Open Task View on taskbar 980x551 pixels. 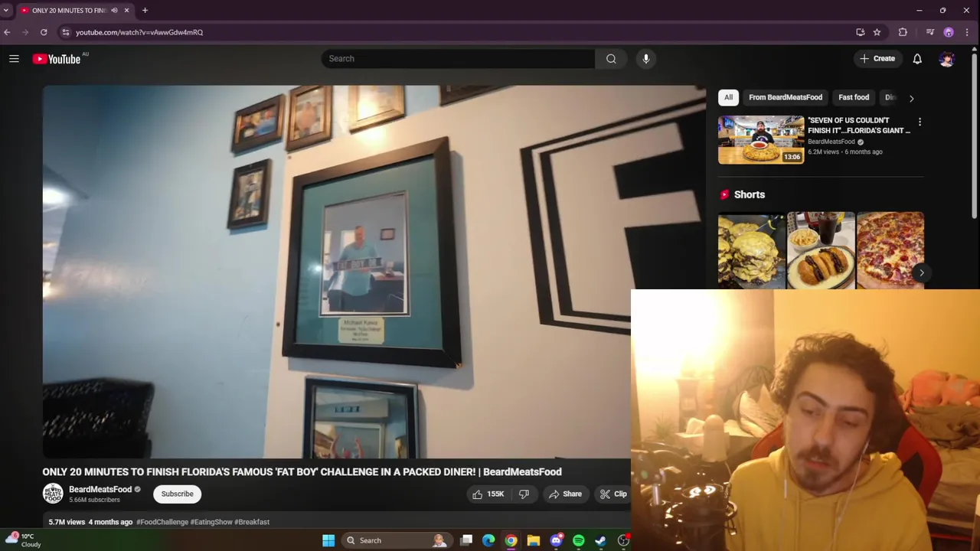click(466, 540)
